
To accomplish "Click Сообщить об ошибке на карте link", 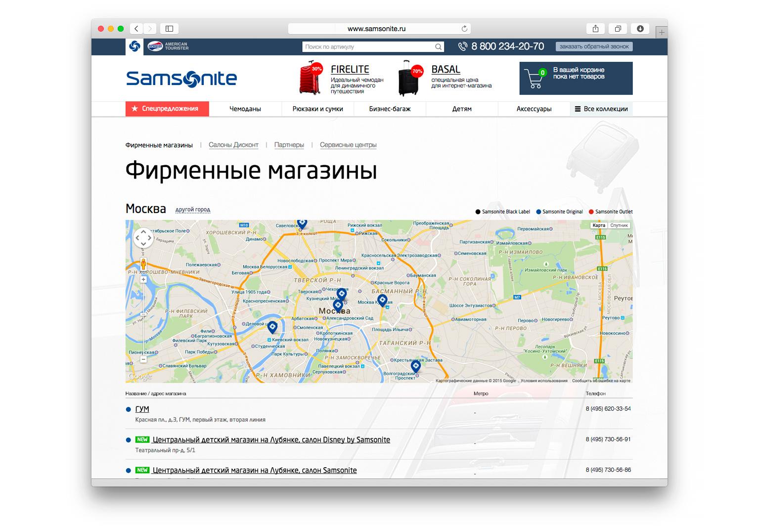I will pos(601,381).
